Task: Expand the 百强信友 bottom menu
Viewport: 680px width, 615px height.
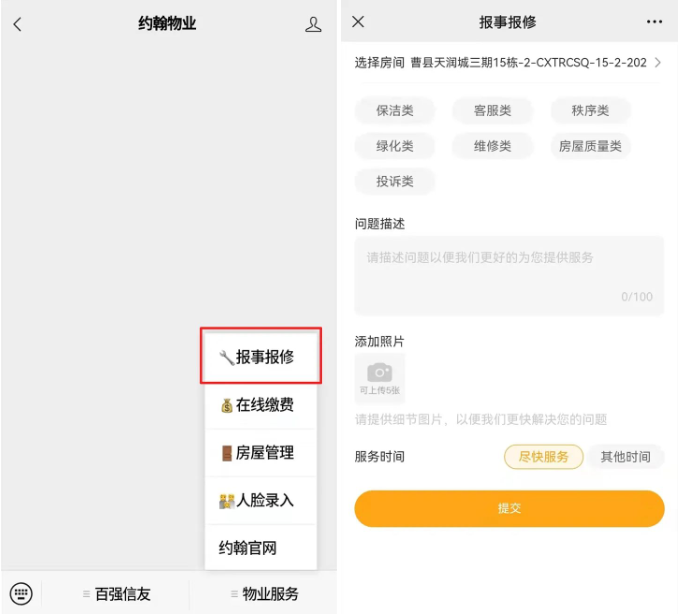Action: click(x=116, y=593)
